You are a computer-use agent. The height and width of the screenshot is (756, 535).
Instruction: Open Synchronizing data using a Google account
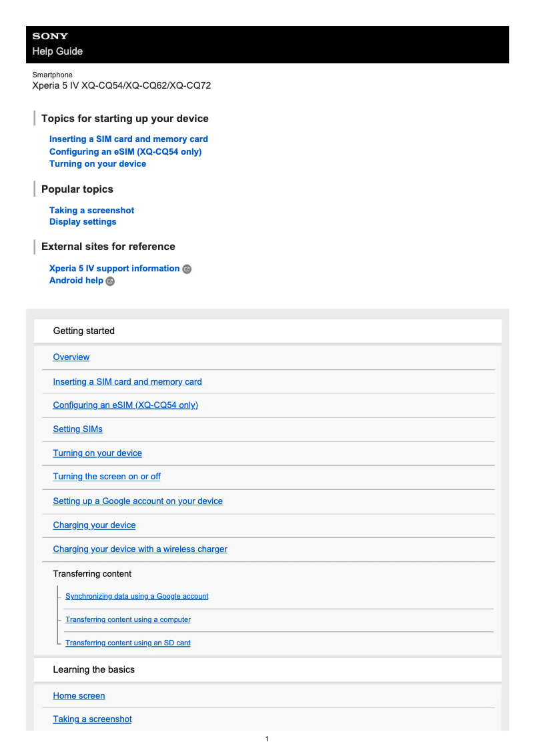coord(137,597)
